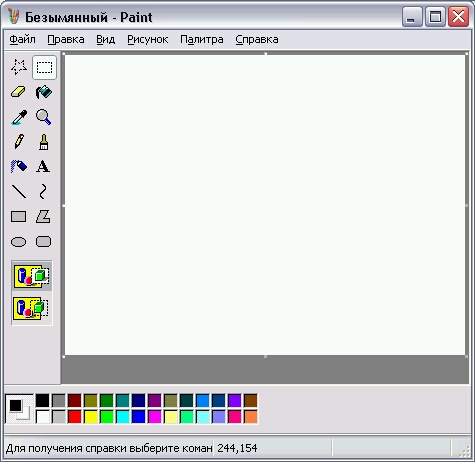Choose the navy blue swatch
Viewport: 475px width, 462px height.
tap(139, 401)
